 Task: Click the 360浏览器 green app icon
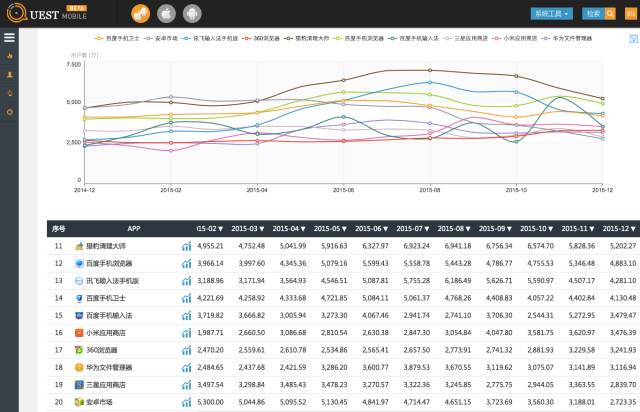tap(79, 350)
